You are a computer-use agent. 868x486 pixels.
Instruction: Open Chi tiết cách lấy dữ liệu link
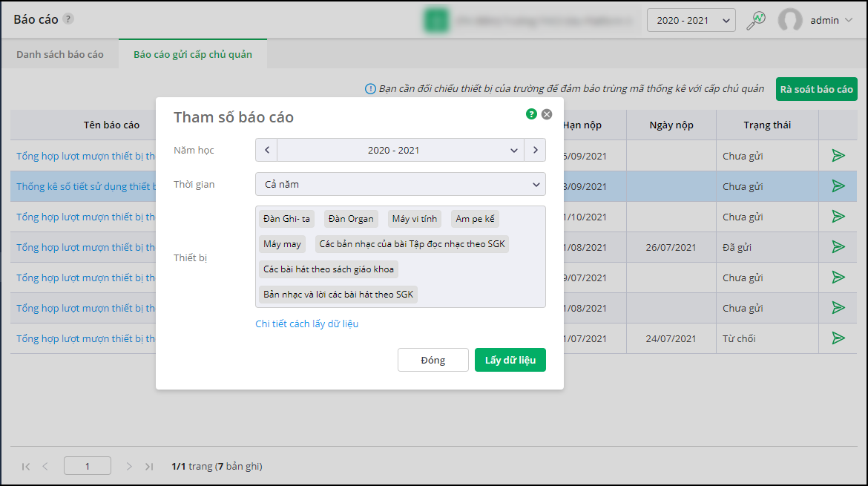(306, 324)
